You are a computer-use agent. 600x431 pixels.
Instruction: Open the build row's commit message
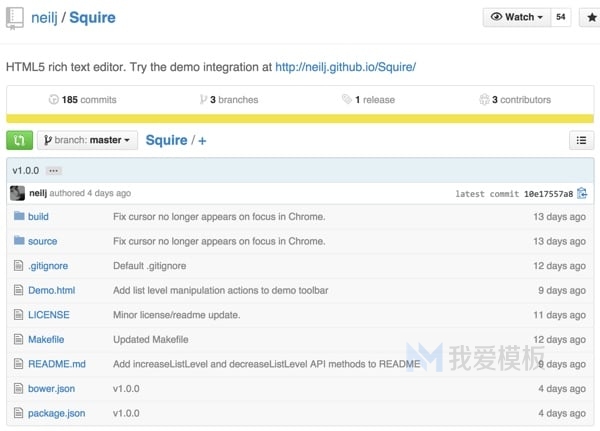pos(219,217)
